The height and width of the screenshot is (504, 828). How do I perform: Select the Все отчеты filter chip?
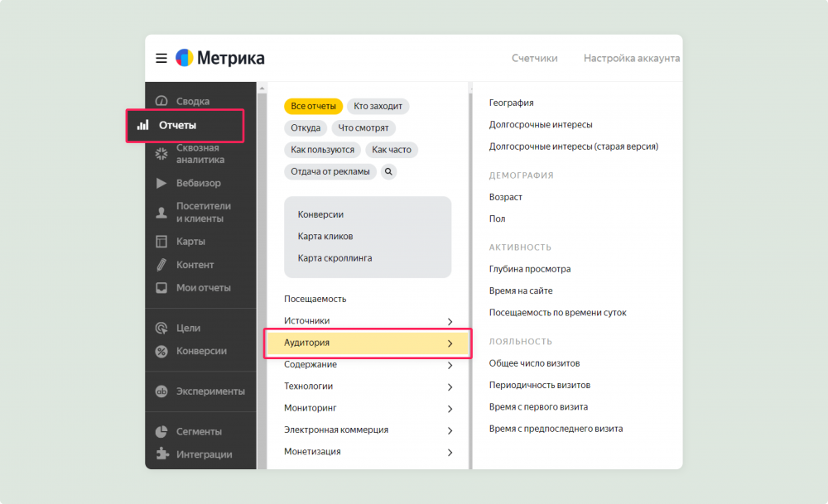click(313, 106)
